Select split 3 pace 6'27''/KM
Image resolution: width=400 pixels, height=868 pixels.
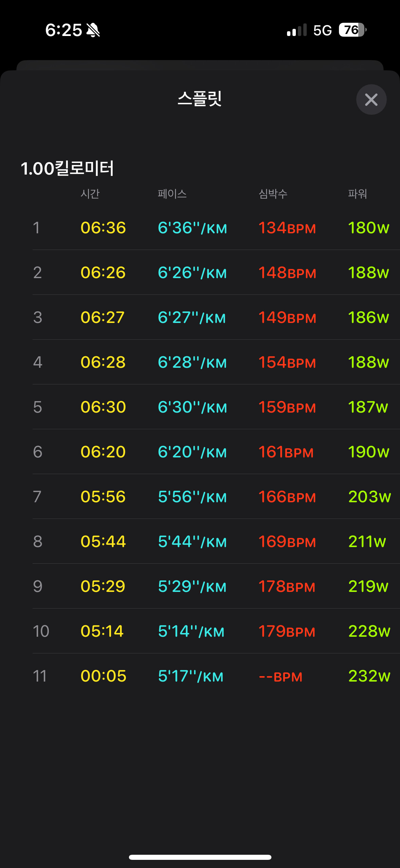click(x=192, y=317)
